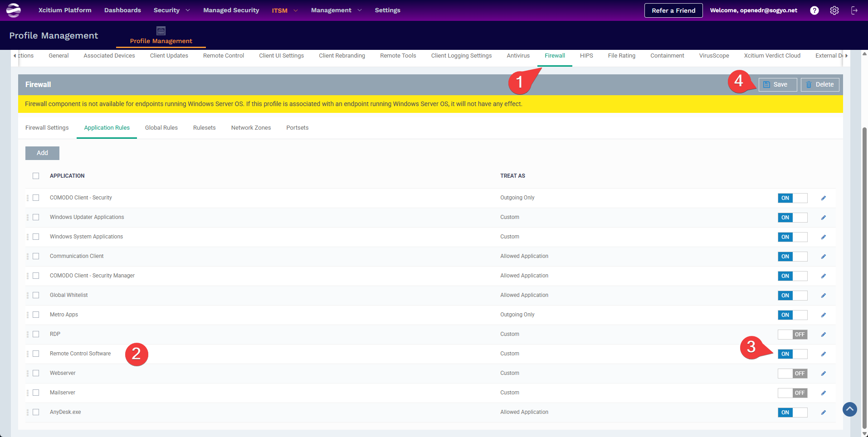Edit the Global Whitelist rule pencil
The image size is (868, 437).
[x=824, y=296]
